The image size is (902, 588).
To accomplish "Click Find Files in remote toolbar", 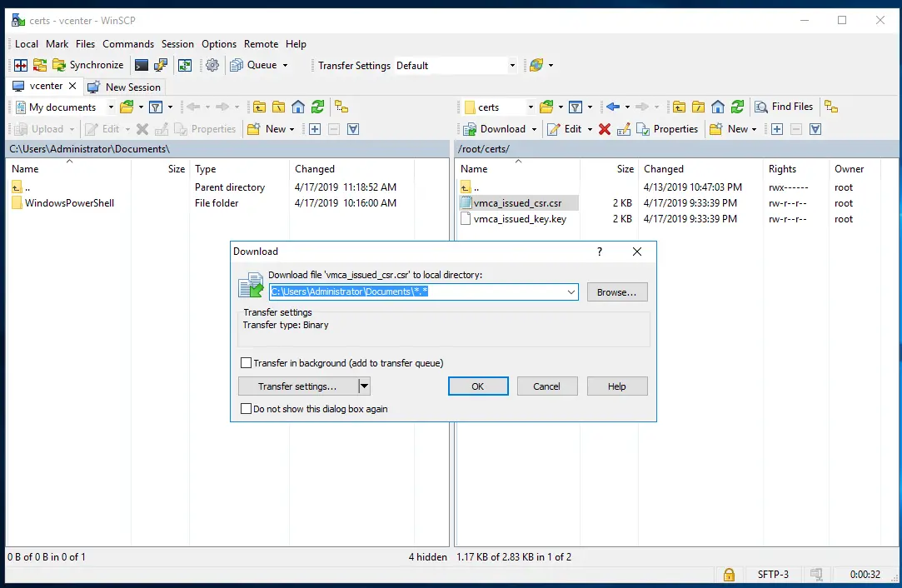I will [x=784, y=107].
